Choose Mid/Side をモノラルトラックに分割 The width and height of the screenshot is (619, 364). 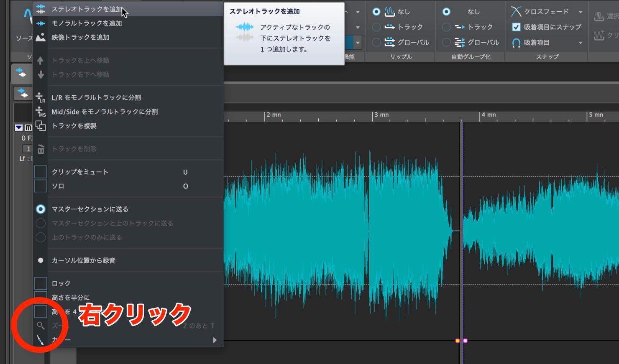128,112
